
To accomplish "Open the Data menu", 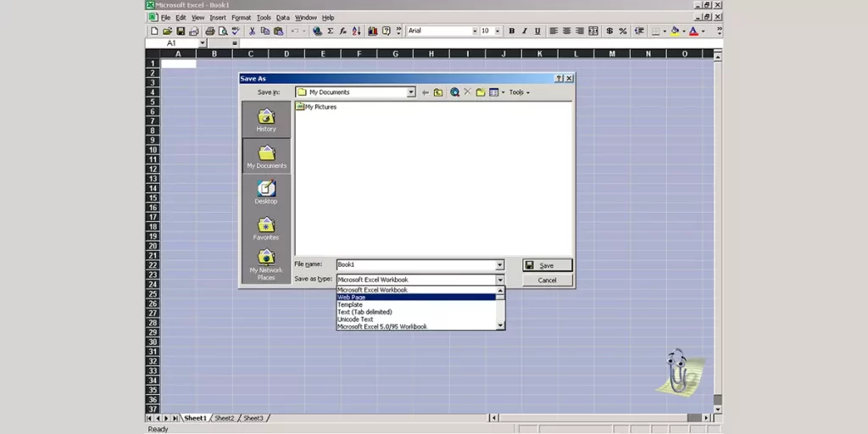I will [283, 18].
